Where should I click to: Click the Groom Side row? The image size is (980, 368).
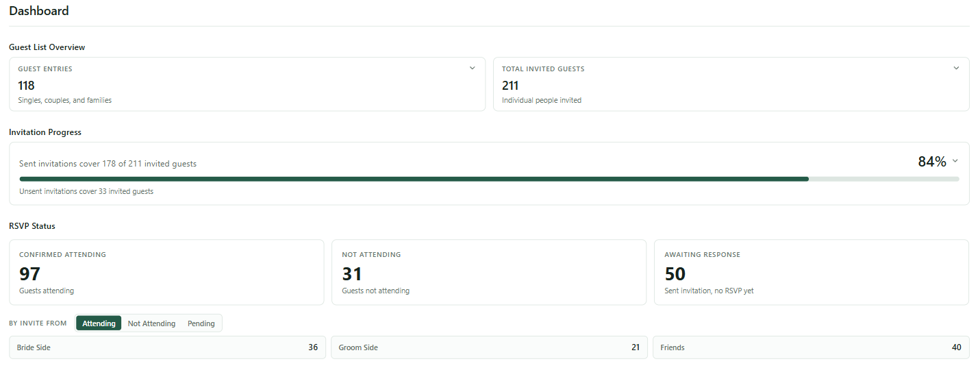pyautogui.click(x=489, y=347)
